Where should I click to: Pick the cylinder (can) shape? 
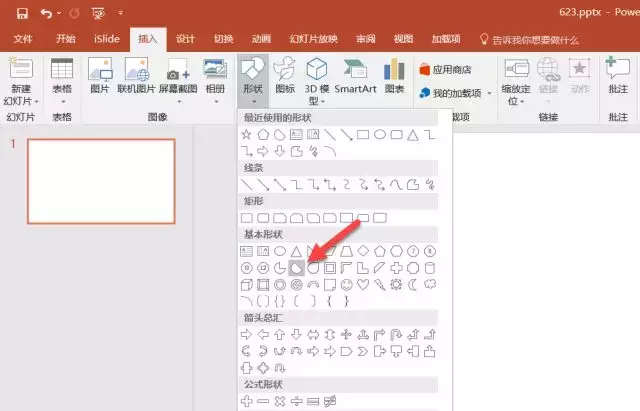430,268
